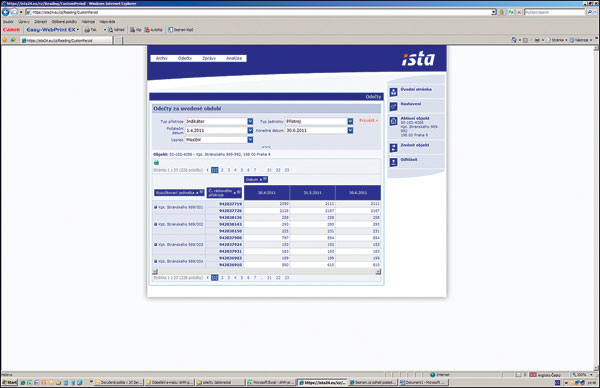Click the Aktivní objekt house icon

[393, 121]
